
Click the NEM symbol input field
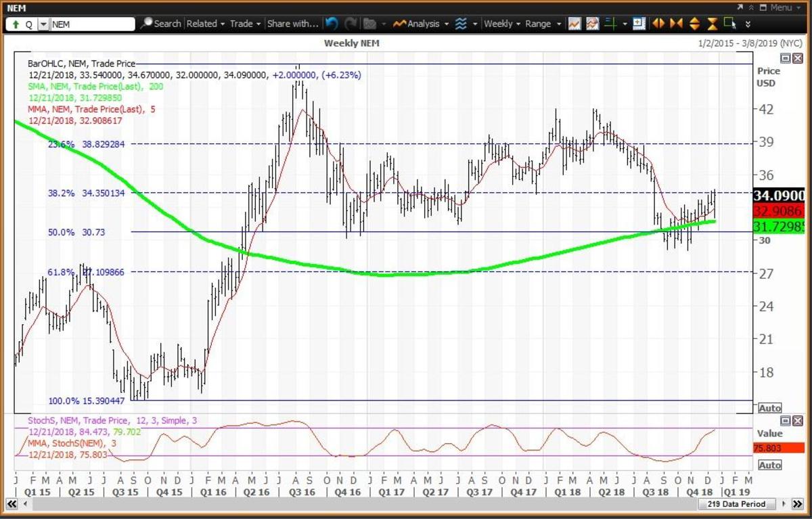pos(91,24)
